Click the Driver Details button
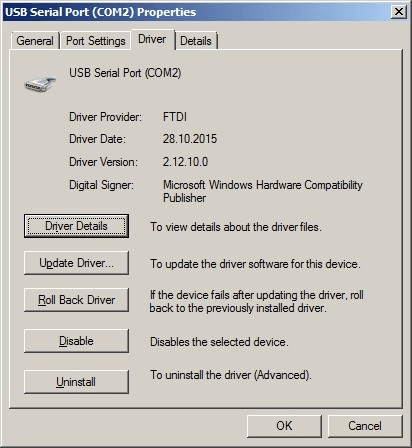 [76, 226]
